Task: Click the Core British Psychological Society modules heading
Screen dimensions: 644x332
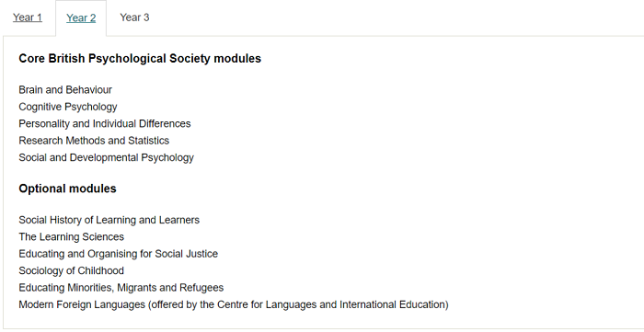Action: point(140,59)
